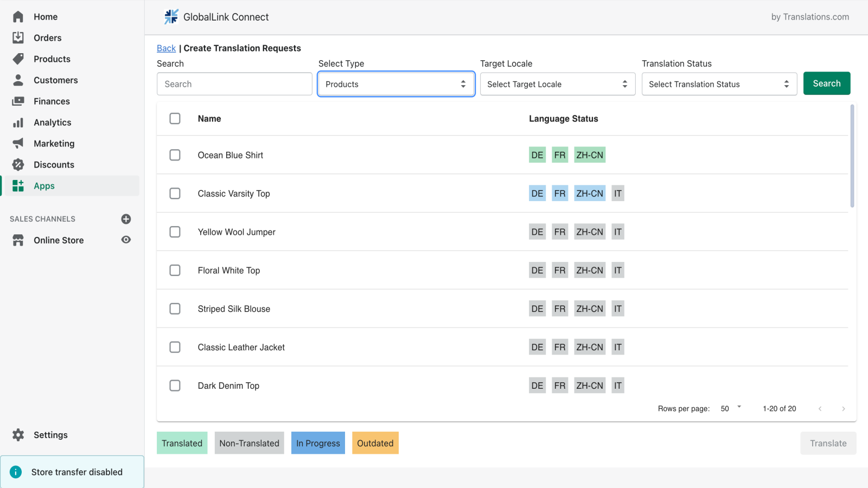Open the Select Target Locale dropdown
The height and width of the screenshot is (488, 868).
(558, 84)
